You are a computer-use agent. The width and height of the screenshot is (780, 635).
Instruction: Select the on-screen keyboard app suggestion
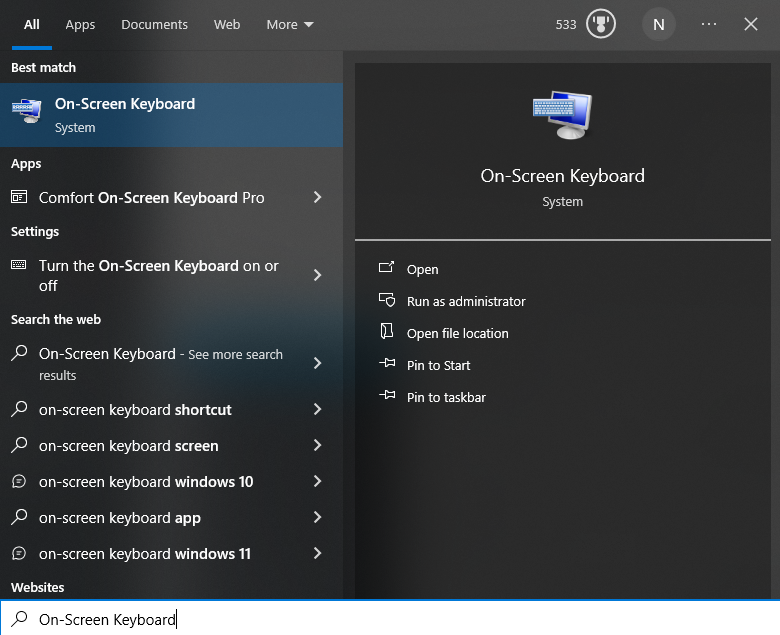click(120, 518)
